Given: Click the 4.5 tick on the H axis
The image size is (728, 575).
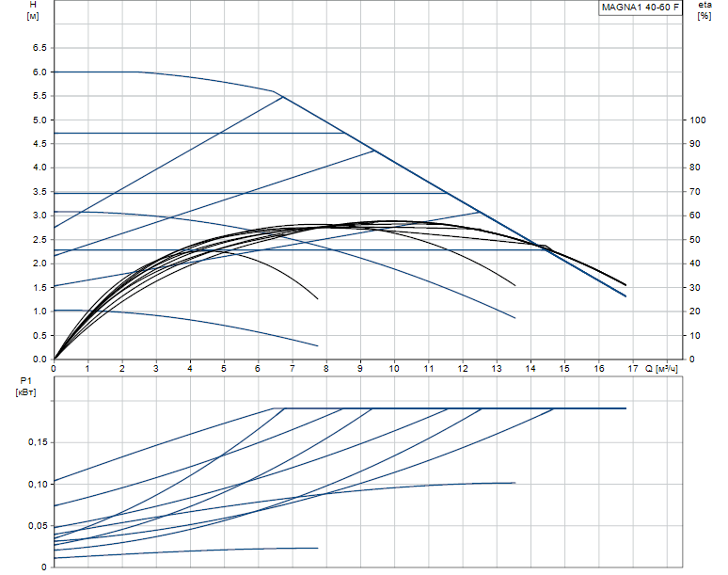Looking at the screenshot, I should pos(40,144).
